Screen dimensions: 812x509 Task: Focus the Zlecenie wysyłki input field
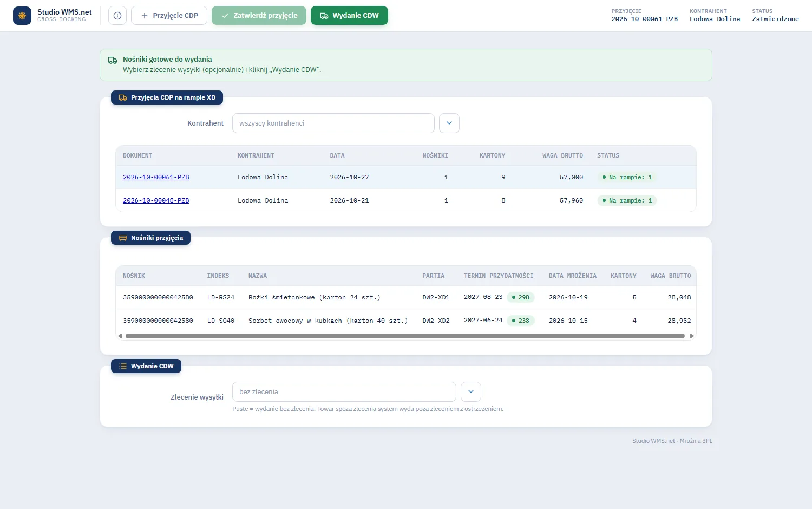tap(344, 391)
